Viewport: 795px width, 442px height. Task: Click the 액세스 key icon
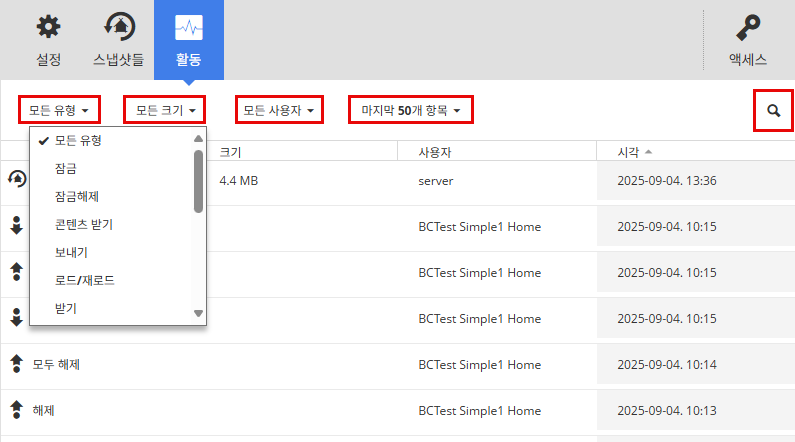pyautogui.click(x=747, y=27)
